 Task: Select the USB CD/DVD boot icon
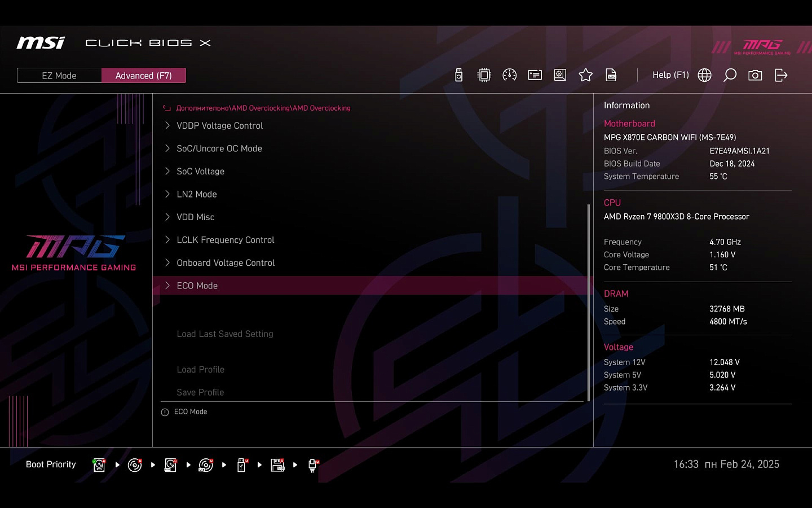click(x=206, y=465)
